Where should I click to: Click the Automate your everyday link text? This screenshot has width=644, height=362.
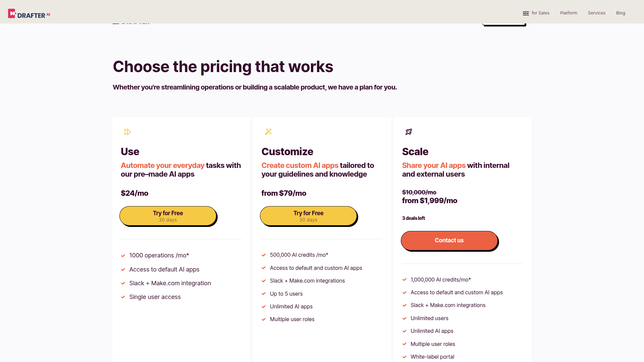[162, 165]
